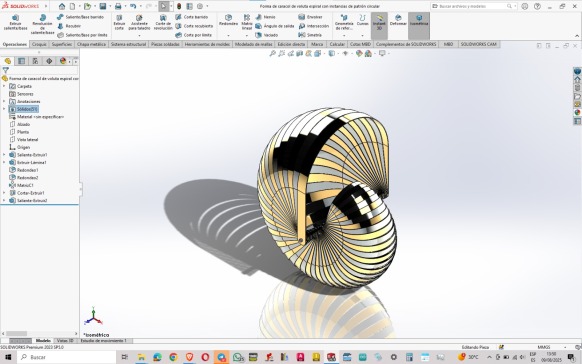Switch to Estudio de movimiento 1 tab
Screen dimensions: 582x364
pyautogui.click(x=103, y=340)
